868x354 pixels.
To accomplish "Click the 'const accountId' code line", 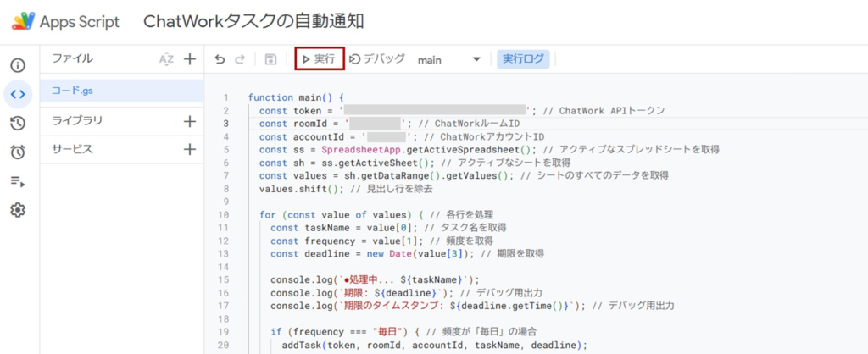I will coord(402,136).
